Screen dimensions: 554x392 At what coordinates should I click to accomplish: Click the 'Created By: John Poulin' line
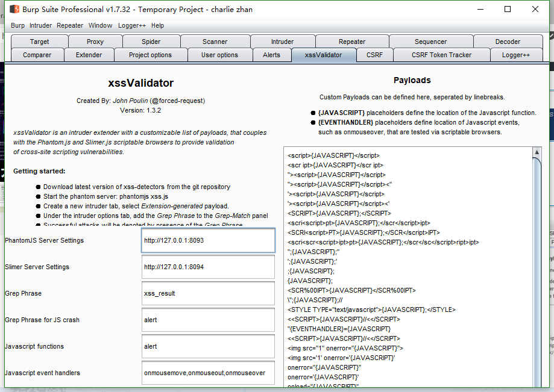[140, 101]
